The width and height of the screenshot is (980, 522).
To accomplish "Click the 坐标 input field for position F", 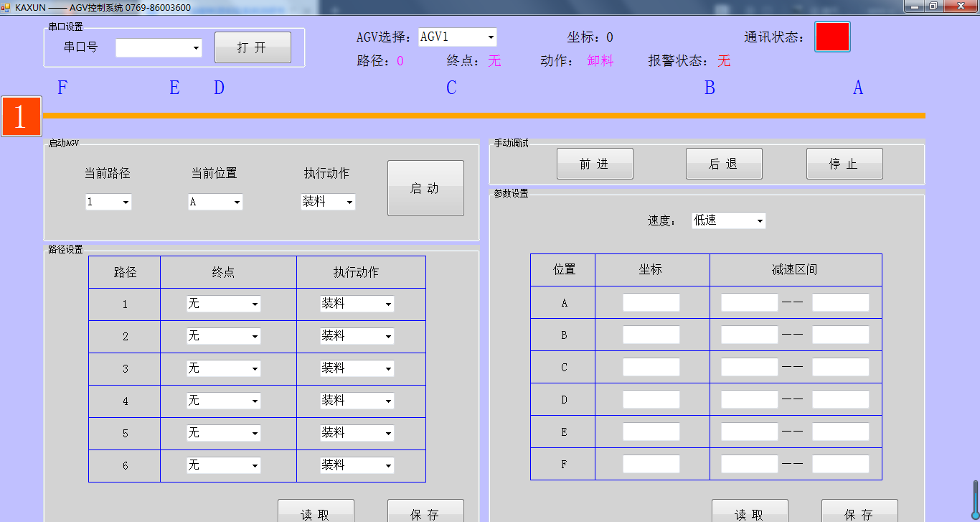I will point(651,464).
